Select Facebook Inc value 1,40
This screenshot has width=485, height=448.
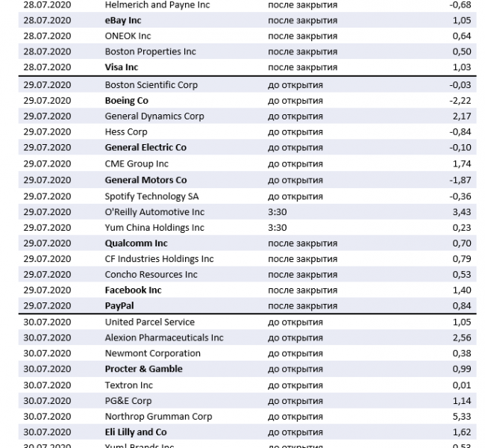462,290
